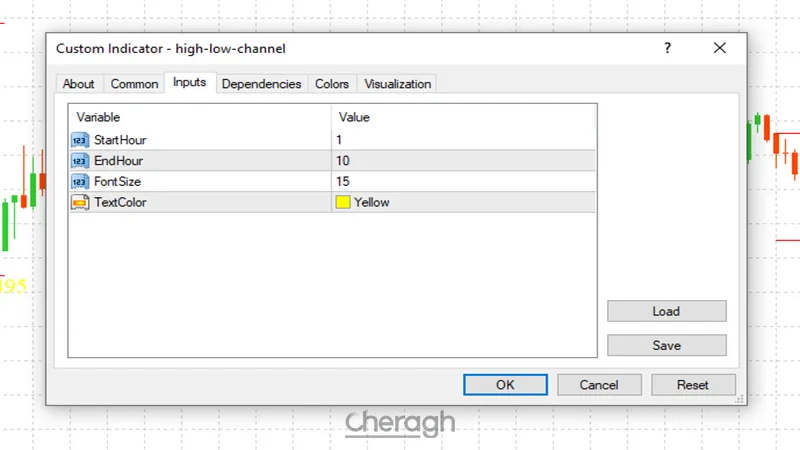Click the yellow TextColor swatch
The height and width of the screenshot is (450, 800).
pyautogui.click(x=343, y=202)
